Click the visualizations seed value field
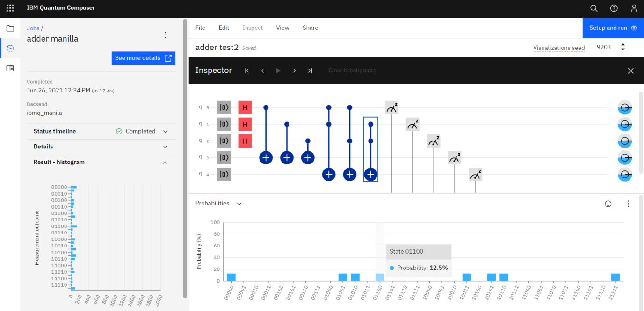 604,47
